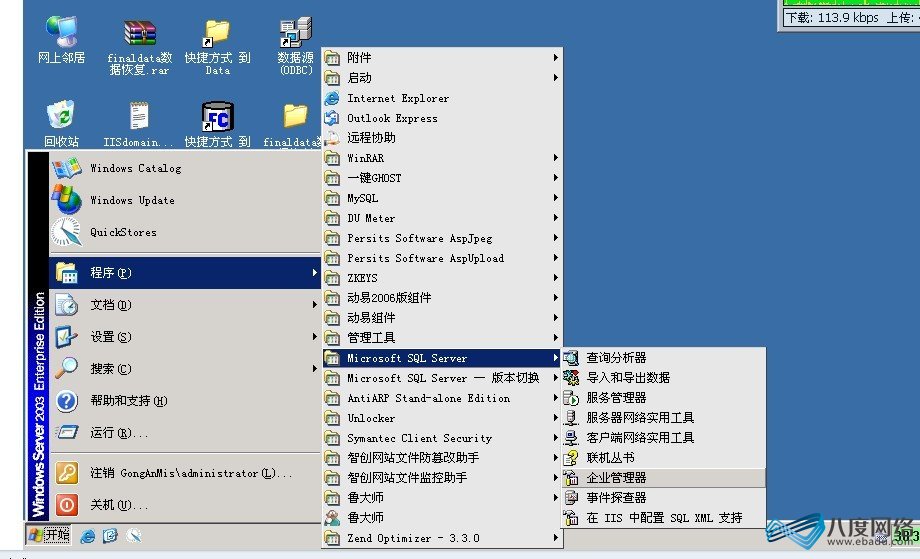The image size is (920, 559).
Task: Open 数据源 (ODBC) desktop shortcut
Action: tap(296, 46)
